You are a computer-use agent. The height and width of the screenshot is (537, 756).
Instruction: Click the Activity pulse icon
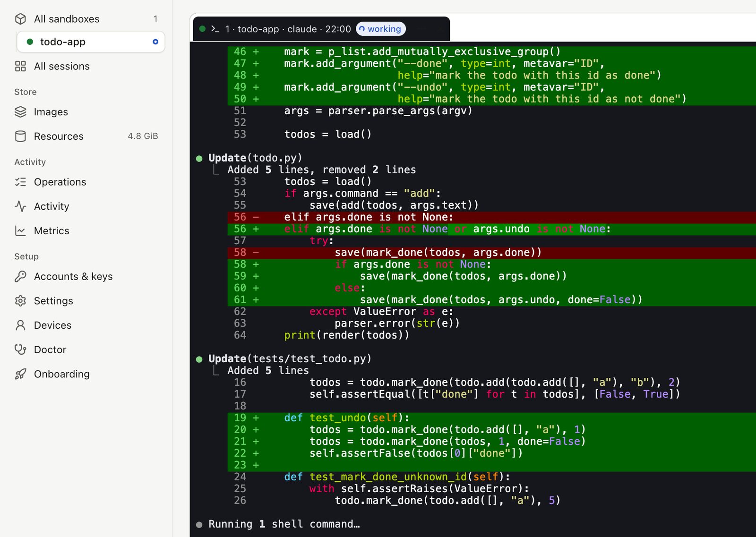point(20,206)
